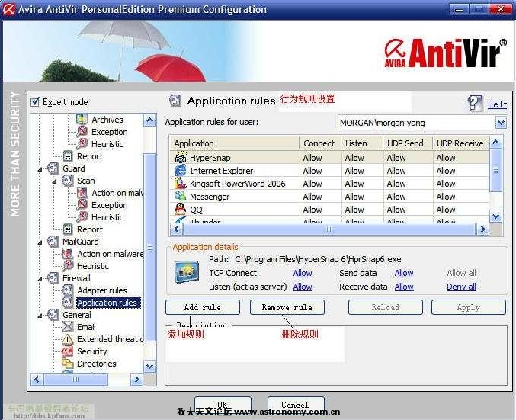Collapse the General tree node

pos(40,316)
